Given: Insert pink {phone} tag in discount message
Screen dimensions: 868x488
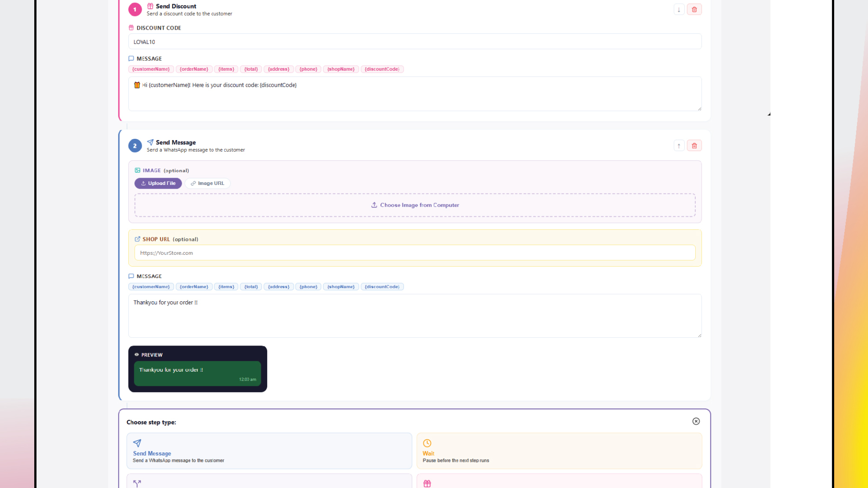Looking at the screenshot, I should tap(308, 69).
